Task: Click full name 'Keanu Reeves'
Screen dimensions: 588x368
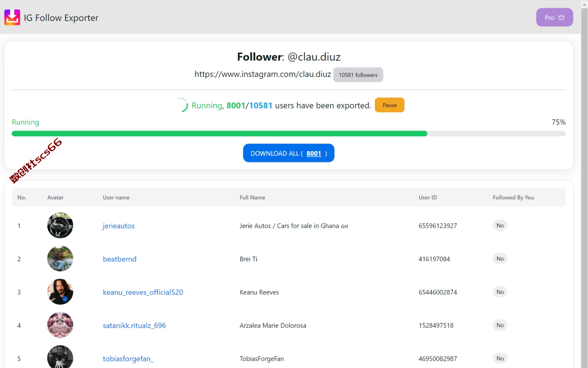Action: 259,292
